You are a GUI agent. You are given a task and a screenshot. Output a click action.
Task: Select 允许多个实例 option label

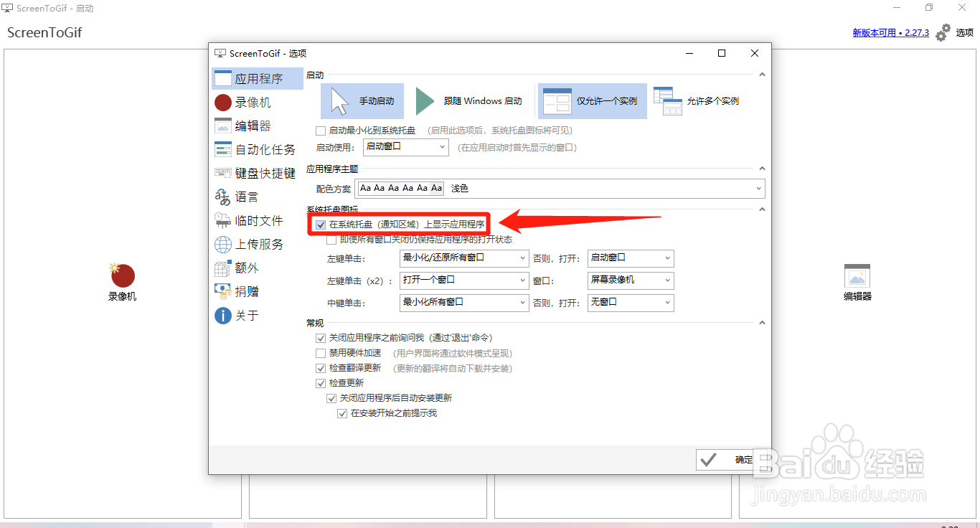[713, 101]
